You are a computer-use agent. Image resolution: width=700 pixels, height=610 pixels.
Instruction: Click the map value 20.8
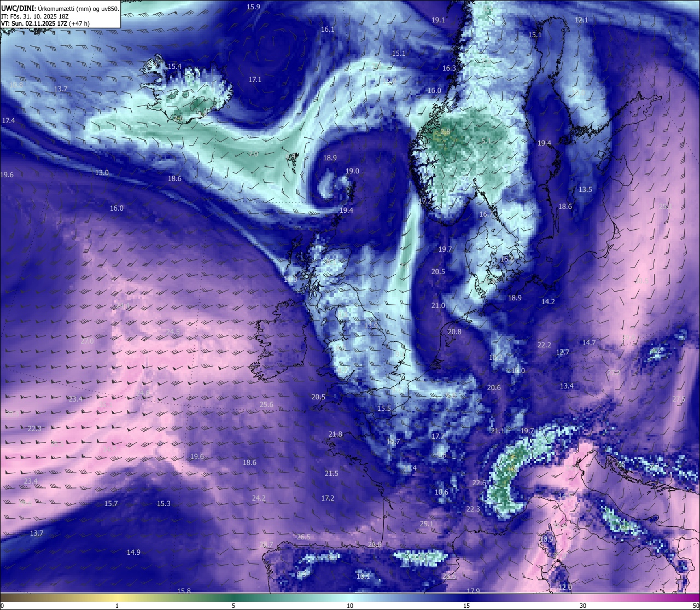tap(454, 332)
